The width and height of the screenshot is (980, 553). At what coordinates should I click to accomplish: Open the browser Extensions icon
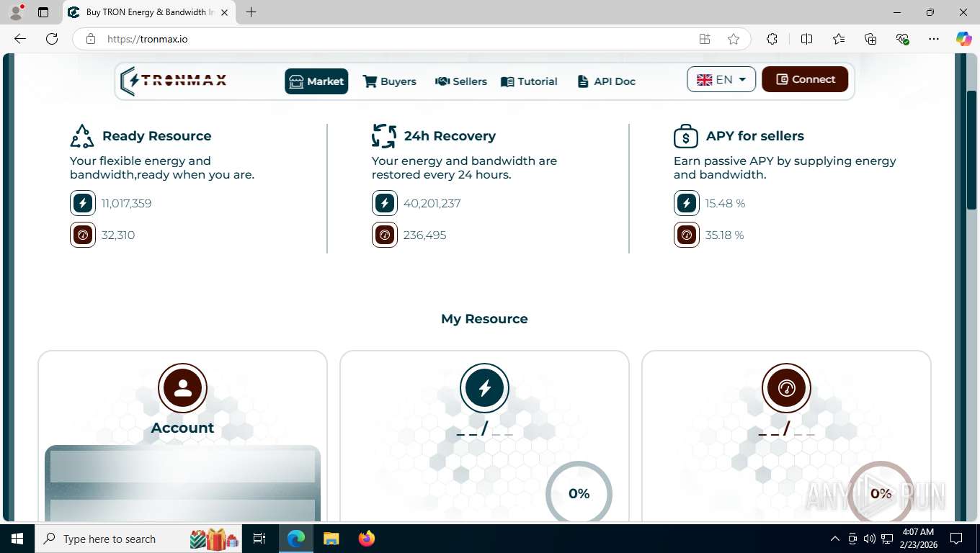772,39
